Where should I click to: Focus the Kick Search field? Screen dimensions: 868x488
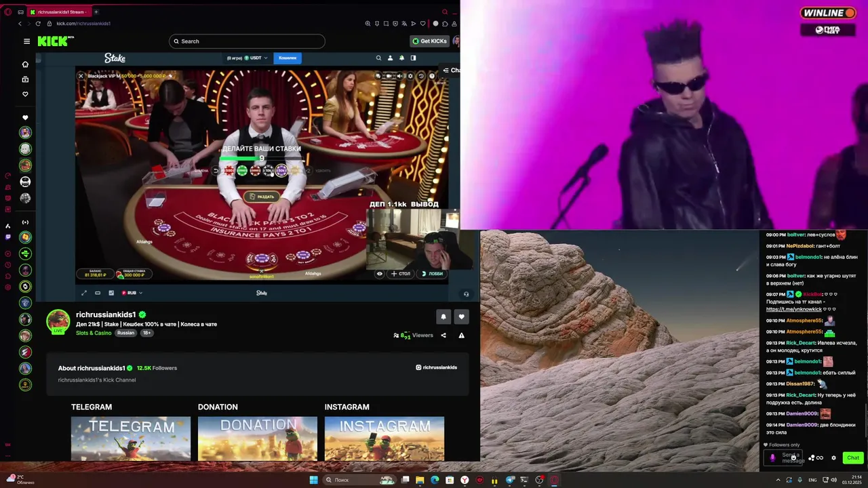point(247,41)
